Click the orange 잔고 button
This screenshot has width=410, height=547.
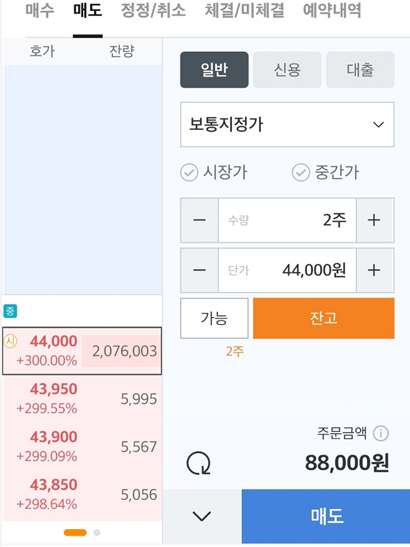click(x=324, y=318)
